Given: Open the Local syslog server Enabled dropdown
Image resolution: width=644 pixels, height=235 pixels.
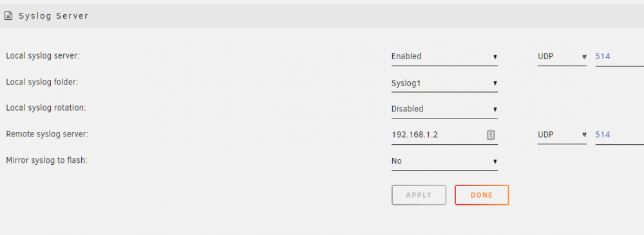Looking at the screenshot, I should coord(444,57).
